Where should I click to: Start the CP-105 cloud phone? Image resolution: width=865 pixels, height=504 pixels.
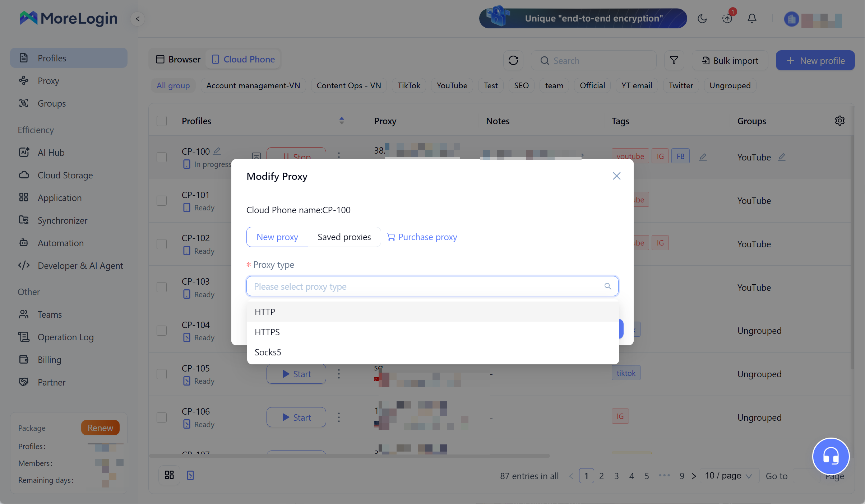click(296, 374)
